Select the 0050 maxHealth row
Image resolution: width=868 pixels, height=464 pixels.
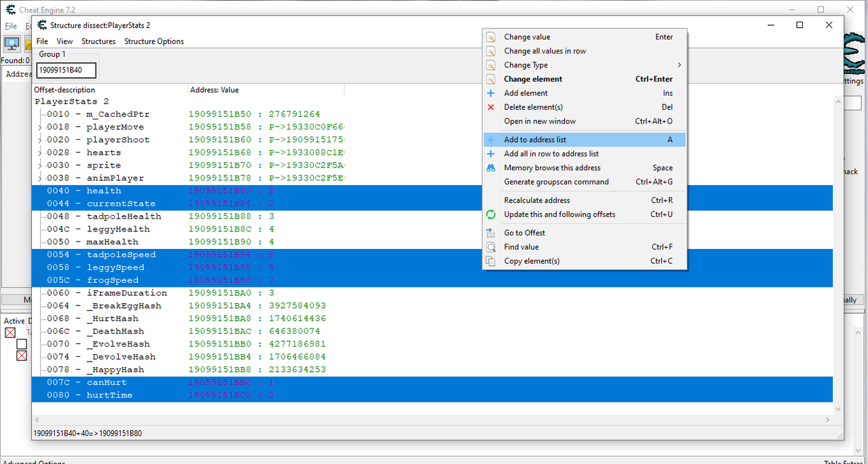tap(433, 242)
